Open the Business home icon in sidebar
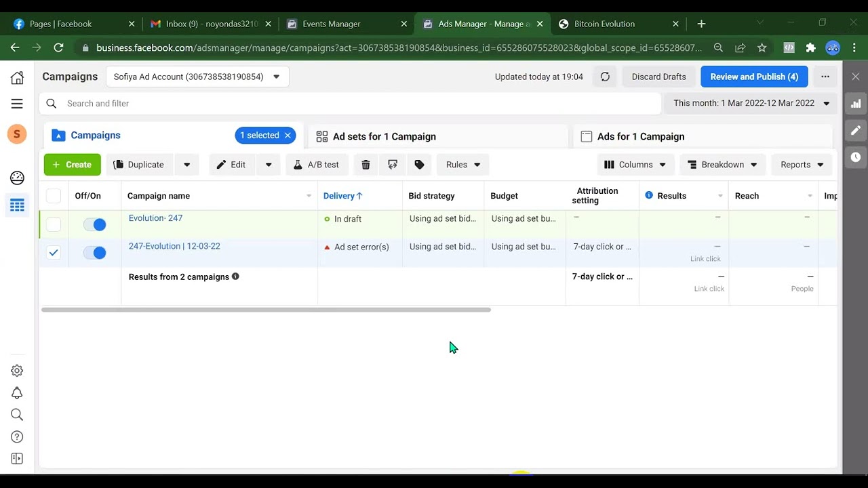 [17, 77]
